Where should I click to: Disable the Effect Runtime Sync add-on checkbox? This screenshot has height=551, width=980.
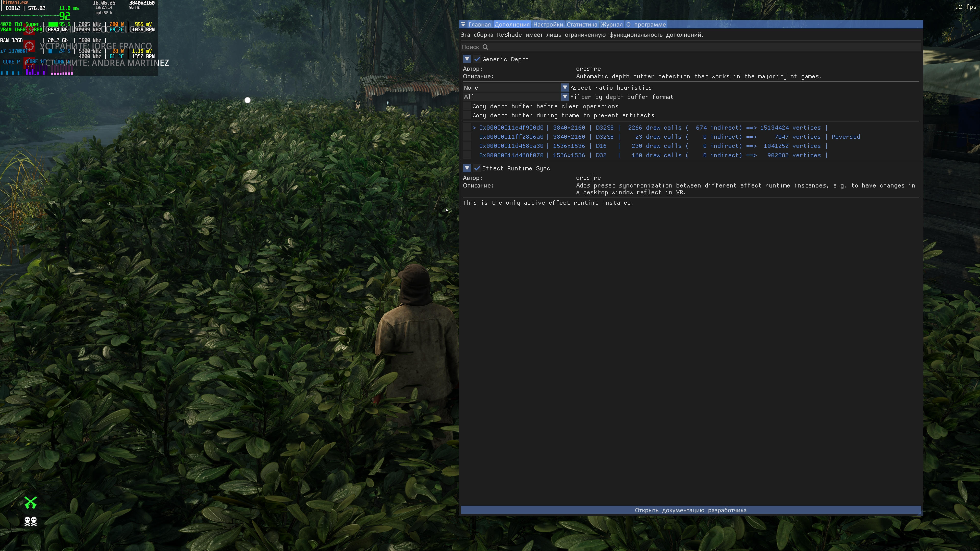tap(477, 168)
